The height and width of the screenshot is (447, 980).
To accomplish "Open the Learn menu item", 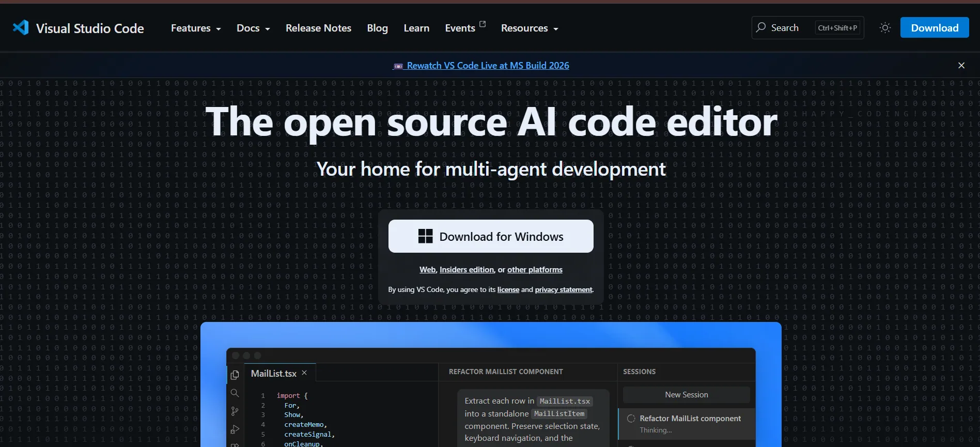I will [416, 28].
